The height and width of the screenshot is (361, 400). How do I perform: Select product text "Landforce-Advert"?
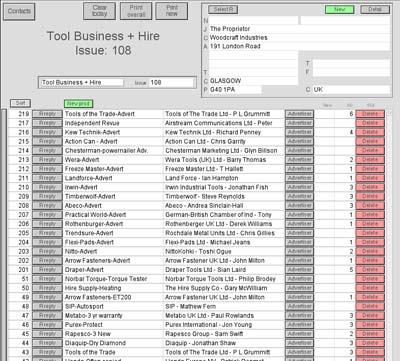pos(88,178)
